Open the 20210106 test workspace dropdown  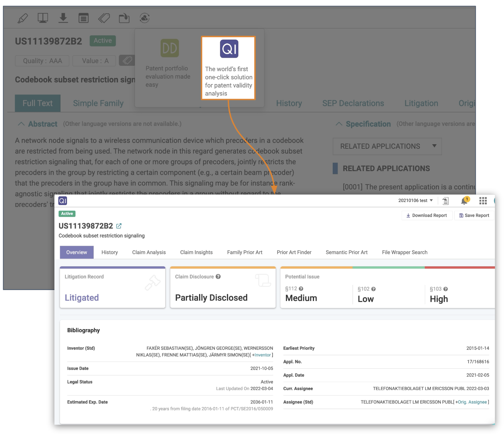[x=415, y=200]
